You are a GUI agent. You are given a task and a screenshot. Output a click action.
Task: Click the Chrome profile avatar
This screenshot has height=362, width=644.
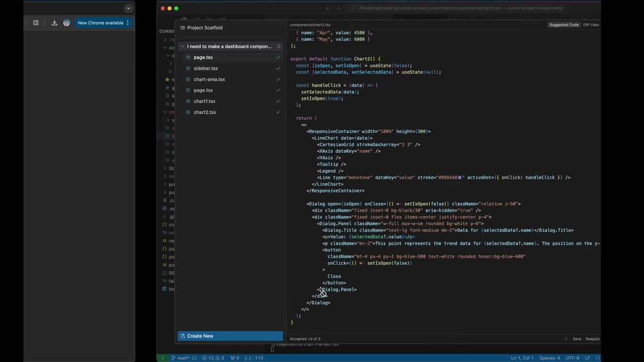(x=66, y=23)
